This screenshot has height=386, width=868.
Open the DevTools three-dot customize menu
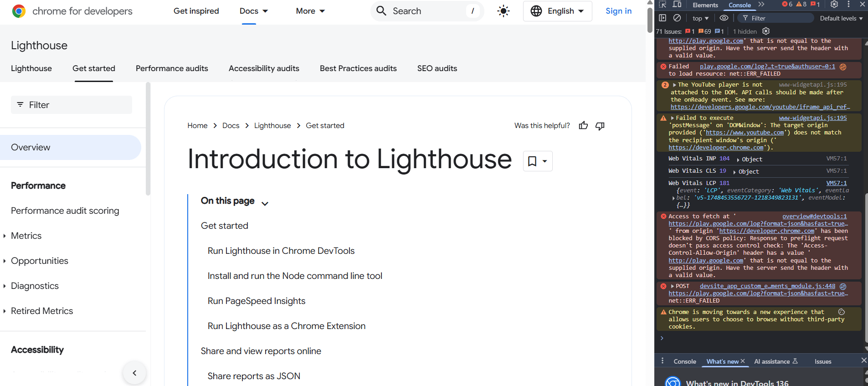point(848,4)
